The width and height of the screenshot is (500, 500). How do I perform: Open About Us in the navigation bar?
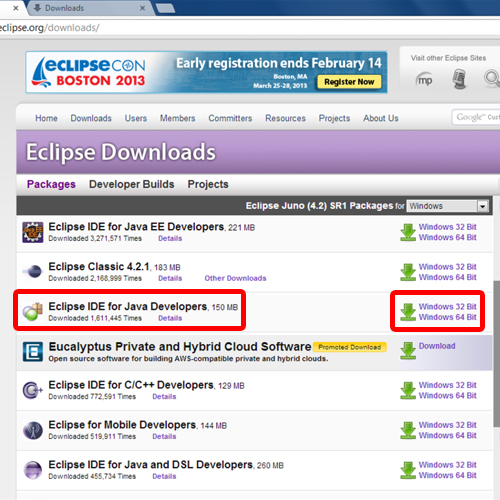[x=381, y=118]
